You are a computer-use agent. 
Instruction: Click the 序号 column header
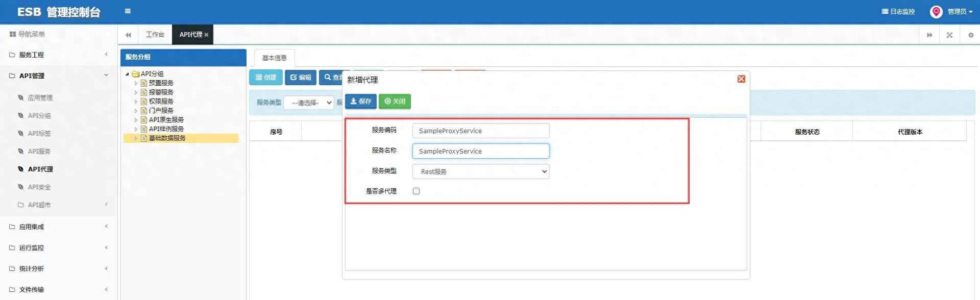[x=276, y=132]
